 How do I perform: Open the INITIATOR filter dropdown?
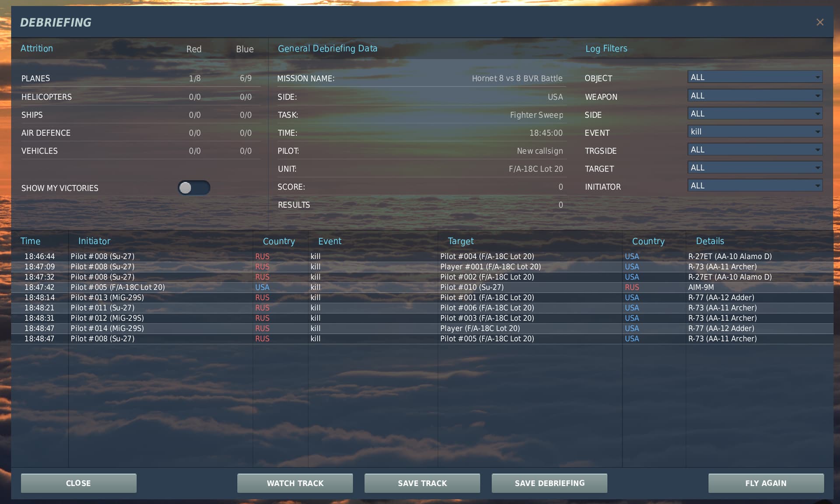tap(755, 186)
